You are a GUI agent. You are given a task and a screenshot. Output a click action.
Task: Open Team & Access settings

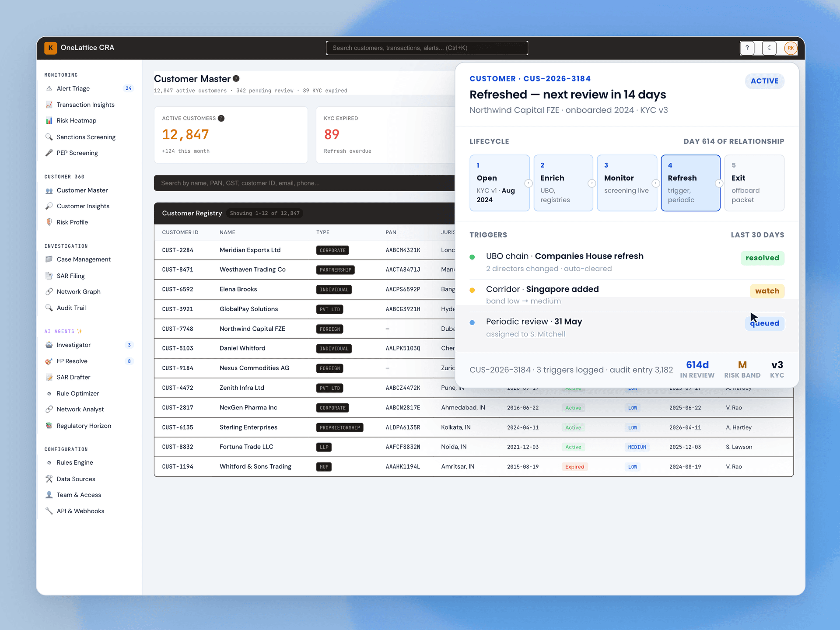click(89, 495)
